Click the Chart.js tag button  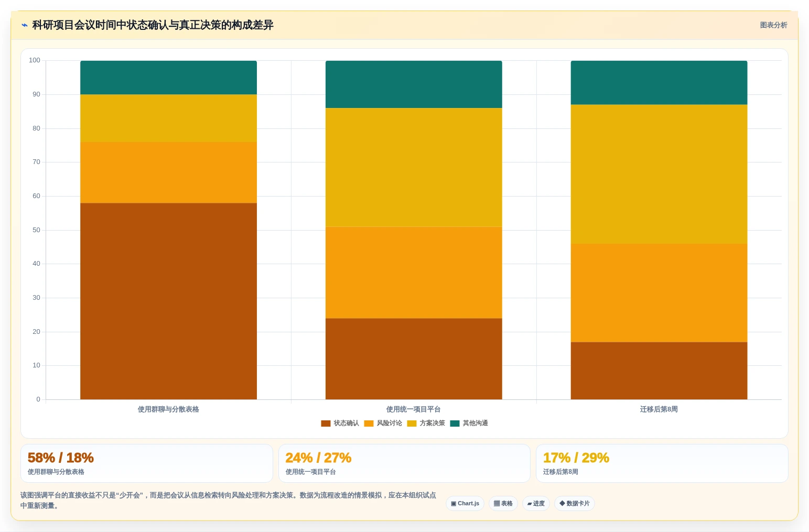[x=465, y=504]
